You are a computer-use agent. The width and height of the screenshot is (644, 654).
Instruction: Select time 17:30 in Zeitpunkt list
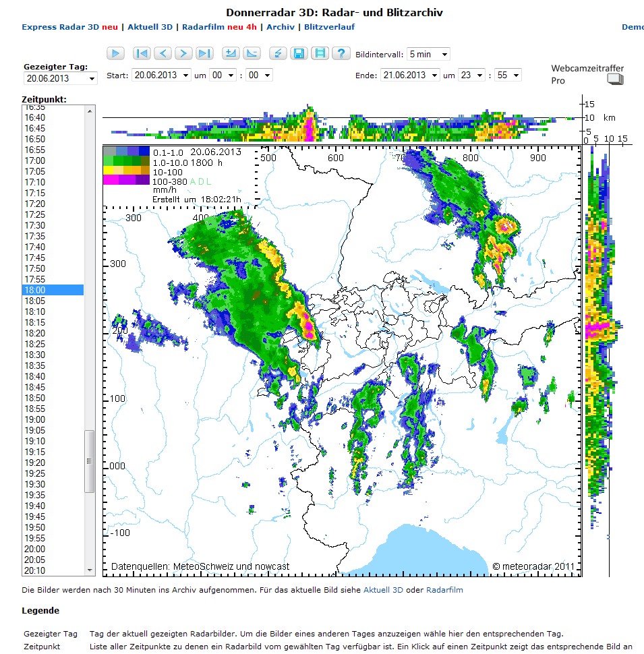[x=53, y=226]
